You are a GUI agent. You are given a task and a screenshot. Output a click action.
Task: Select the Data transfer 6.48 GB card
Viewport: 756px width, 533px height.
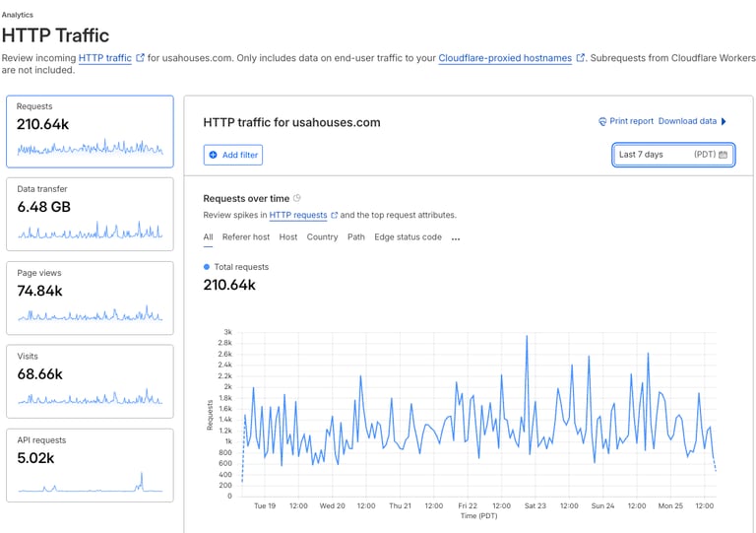(x=90, y=214)
